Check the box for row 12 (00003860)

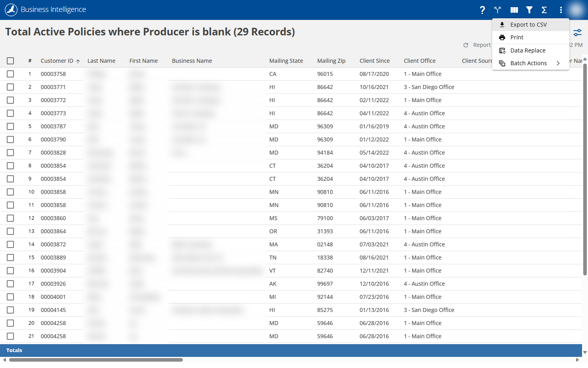coord(10,218)
